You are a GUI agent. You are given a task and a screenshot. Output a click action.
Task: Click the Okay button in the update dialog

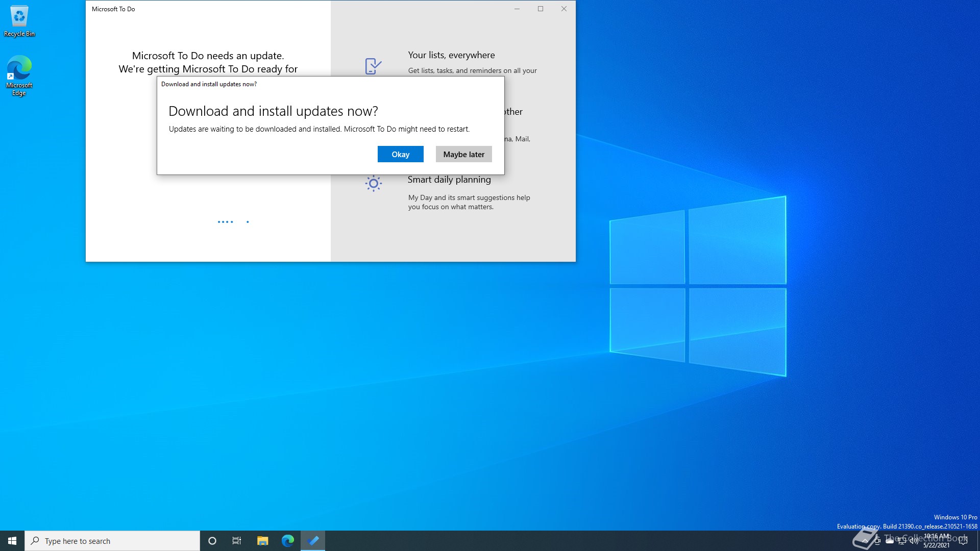tap(400, 154)
